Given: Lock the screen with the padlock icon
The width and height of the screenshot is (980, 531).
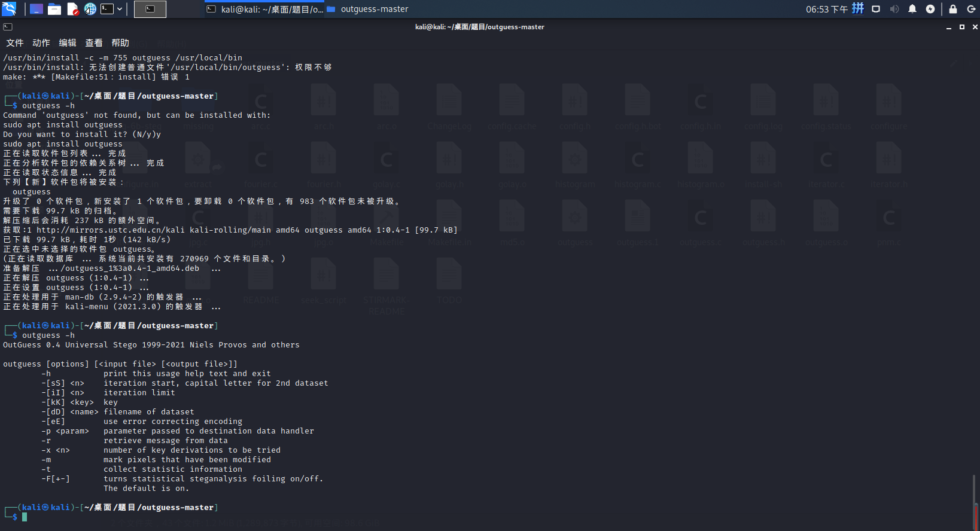Looking at the screenshot, I should pyautogui.click(x=953, y=9).
